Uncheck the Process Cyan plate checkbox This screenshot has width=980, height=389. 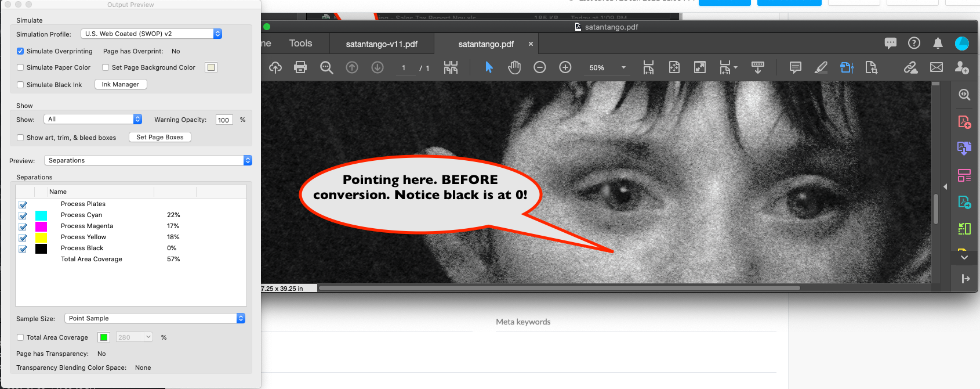(23, 215)
